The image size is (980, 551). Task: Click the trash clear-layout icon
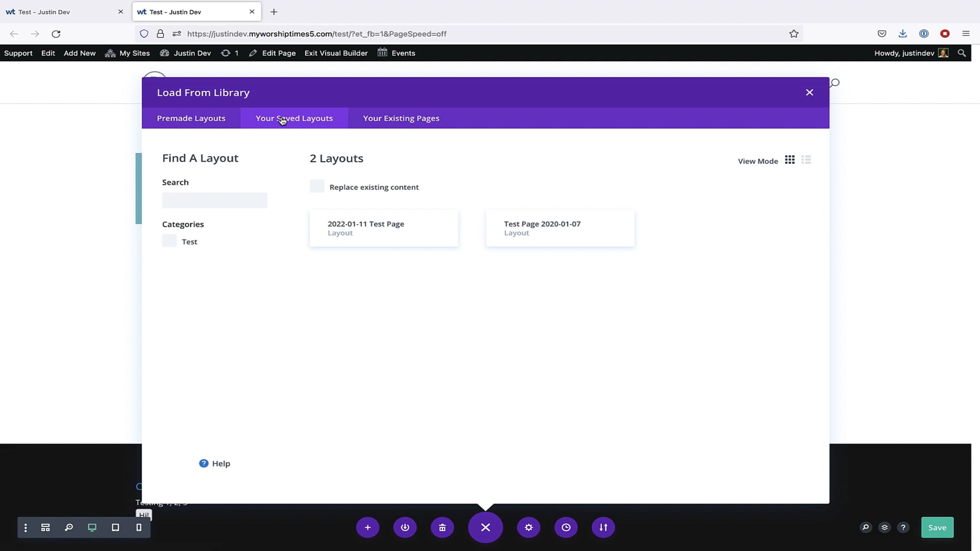442,527
